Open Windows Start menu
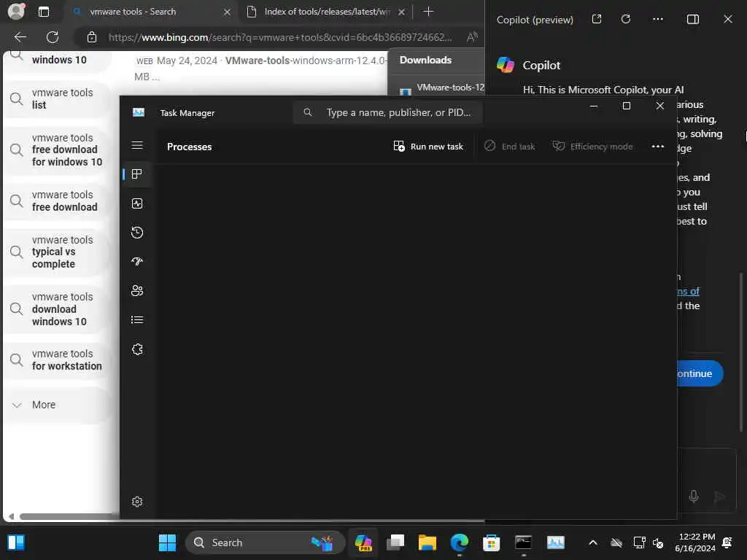The width and height of the screenshot is (747, 560). 167,542
